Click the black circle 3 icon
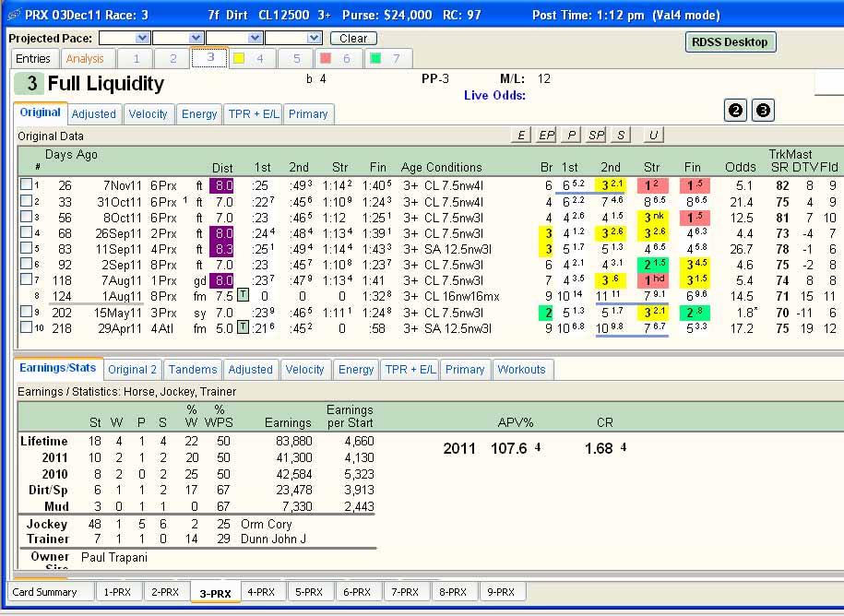The image size is (844, 616). [763, 111]
